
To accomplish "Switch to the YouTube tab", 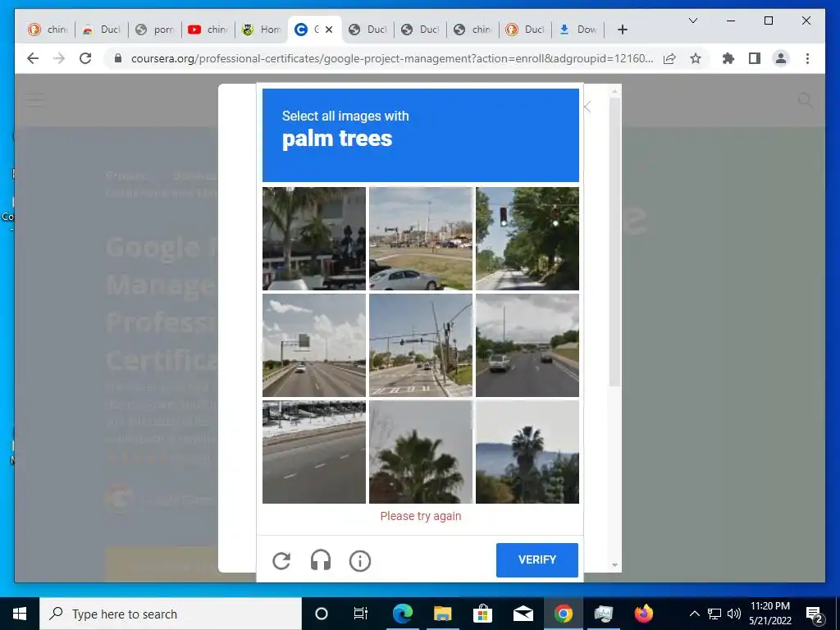I will [x=208, y=30].
